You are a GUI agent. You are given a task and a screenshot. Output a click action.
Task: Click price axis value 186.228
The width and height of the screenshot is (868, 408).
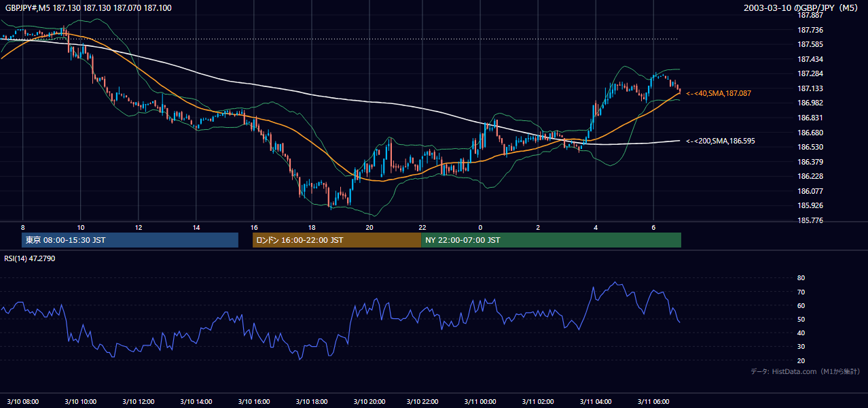coord(810,176)
